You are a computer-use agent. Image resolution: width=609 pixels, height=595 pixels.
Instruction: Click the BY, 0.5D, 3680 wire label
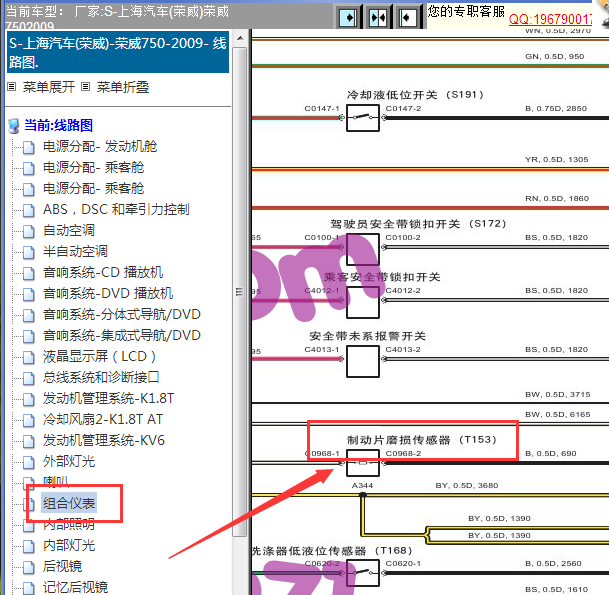click(x=467, y=485)
